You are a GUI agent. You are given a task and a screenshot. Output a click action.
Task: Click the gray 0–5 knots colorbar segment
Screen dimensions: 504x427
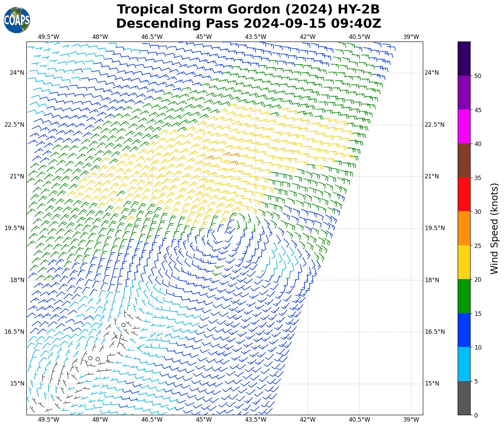[464, 398]
